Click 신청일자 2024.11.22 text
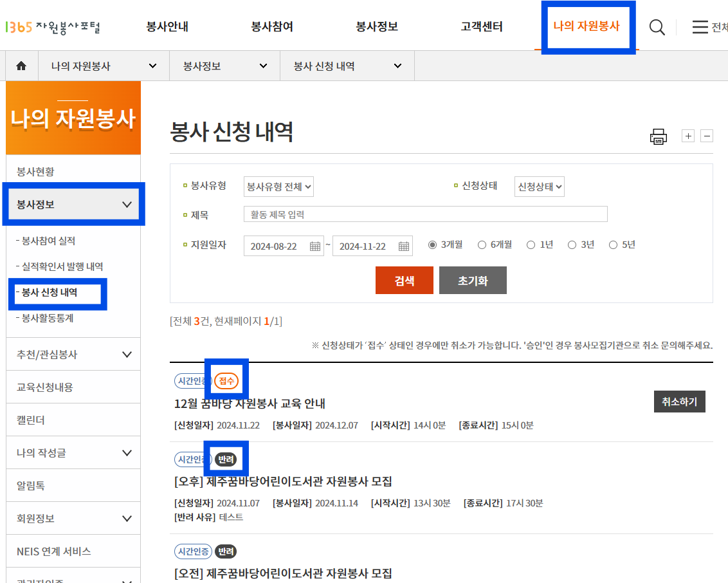The height and width of the screenshot is (583, 728). point(217,425)
